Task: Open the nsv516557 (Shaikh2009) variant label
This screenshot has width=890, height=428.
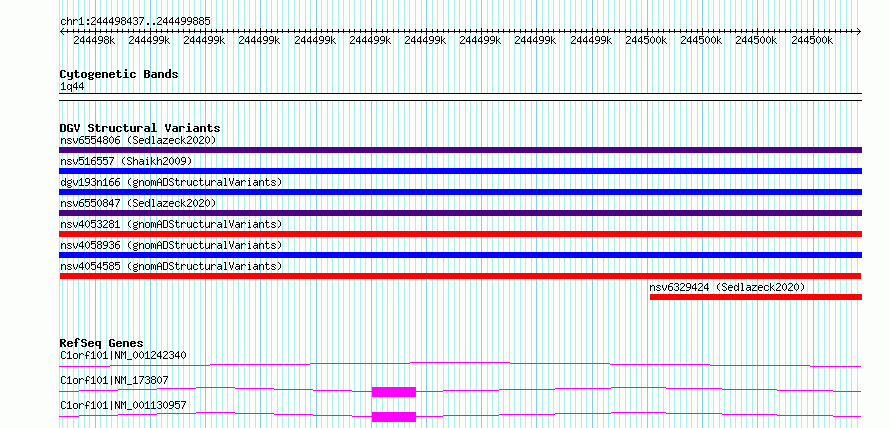Action: click(126, 161)
